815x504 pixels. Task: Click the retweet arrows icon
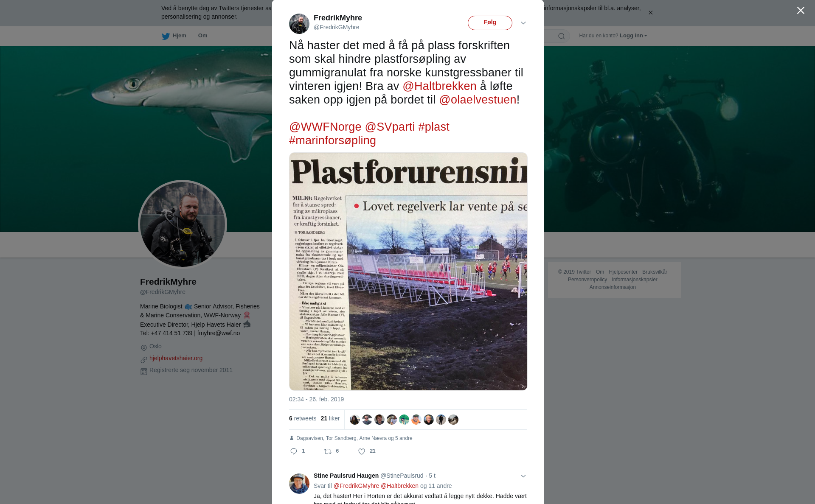point(328,451)
